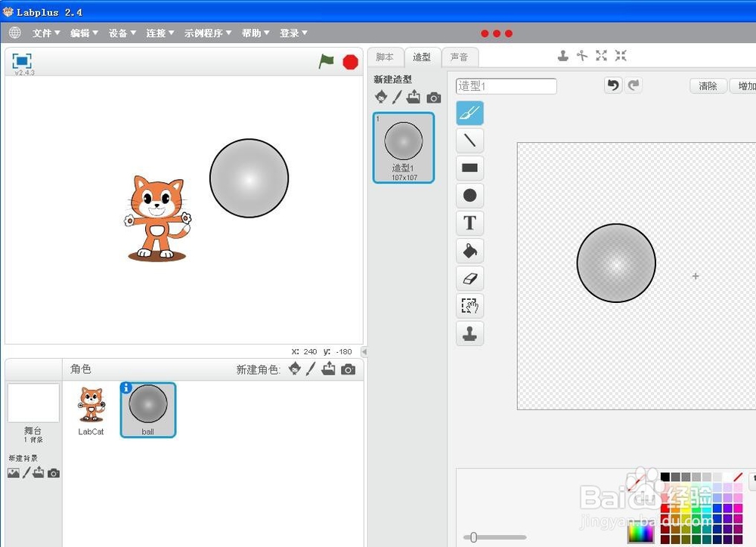This screenshot has height=547, width=756.
Task: Select the Paint bucket fill tool
Action: pyautogui.click(x=469, y=251)
